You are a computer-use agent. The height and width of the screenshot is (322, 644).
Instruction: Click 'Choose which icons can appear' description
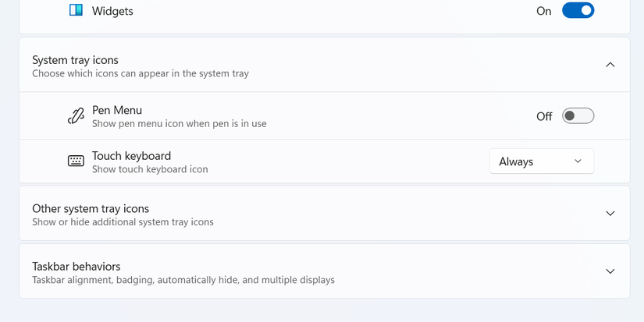(141, 73)
